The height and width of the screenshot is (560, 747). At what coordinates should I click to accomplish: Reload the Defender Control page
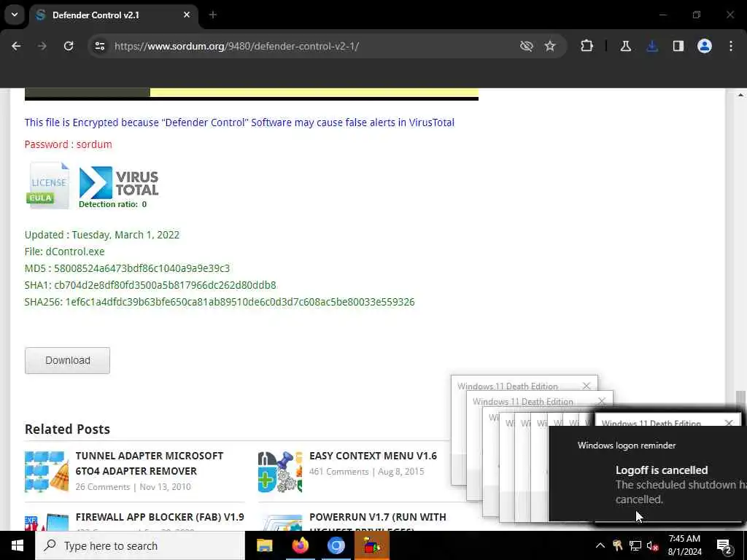pos(69,46)
